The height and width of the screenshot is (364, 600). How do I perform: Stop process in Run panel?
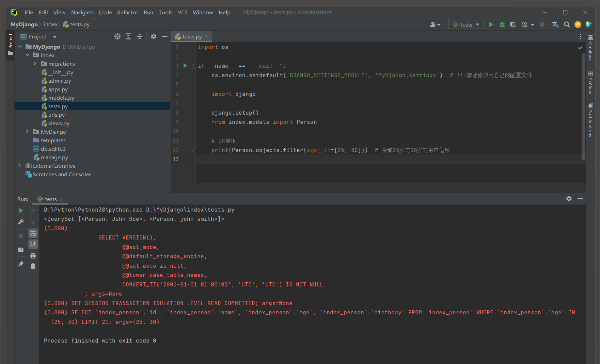coord(21,235)
